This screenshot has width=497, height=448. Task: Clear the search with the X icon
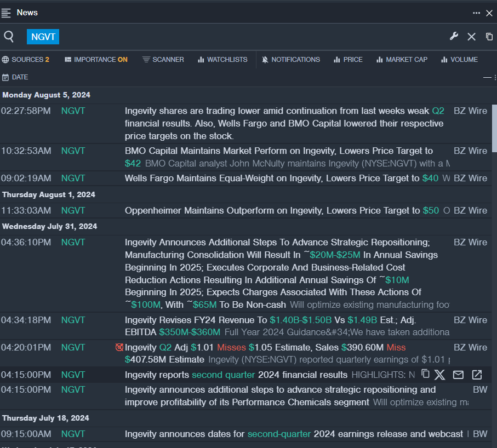pos(471,37)
